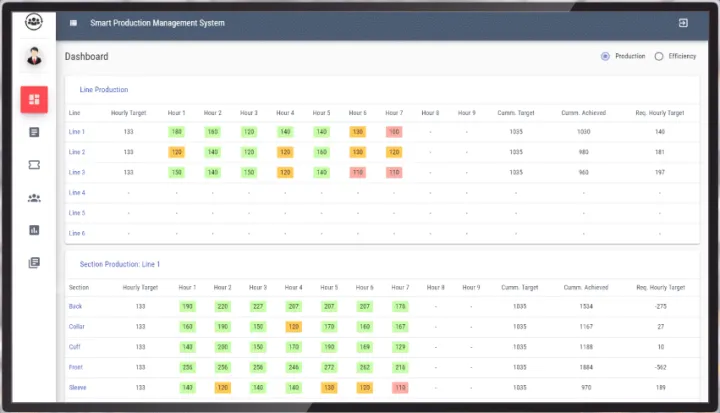Click the Section Production: Line 1 heading
The image size is (720, 413).
120,264
